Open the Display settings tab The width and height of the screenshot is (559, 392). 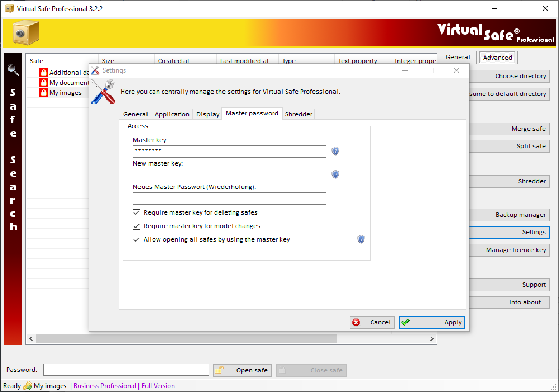[x=208, y=114]
